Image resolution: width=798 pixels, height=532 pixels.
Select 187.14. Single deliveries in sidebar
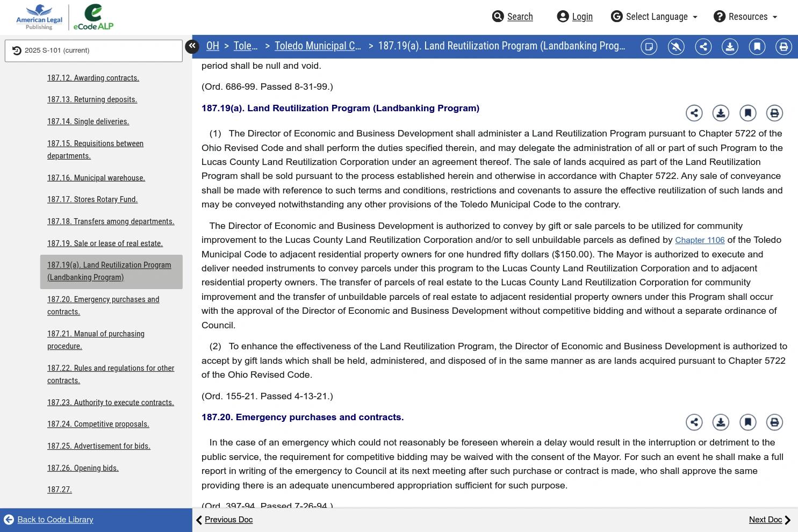[88, 121]
